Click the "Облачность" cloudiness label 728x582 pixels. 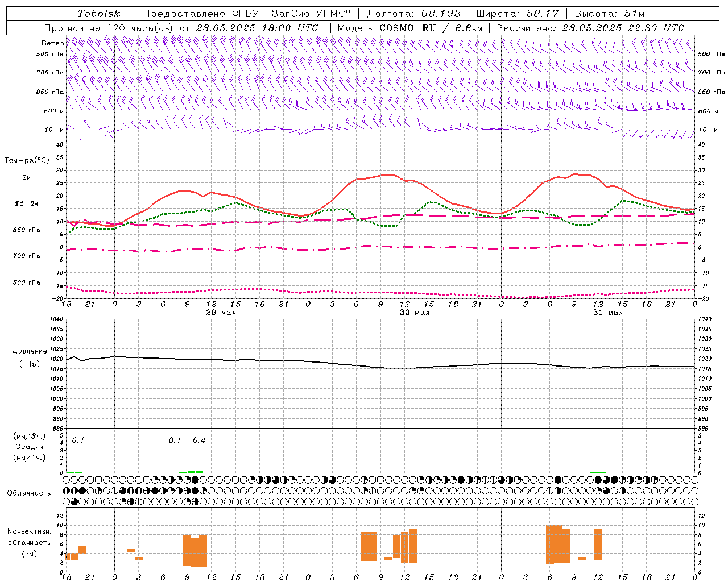[29, 493]
